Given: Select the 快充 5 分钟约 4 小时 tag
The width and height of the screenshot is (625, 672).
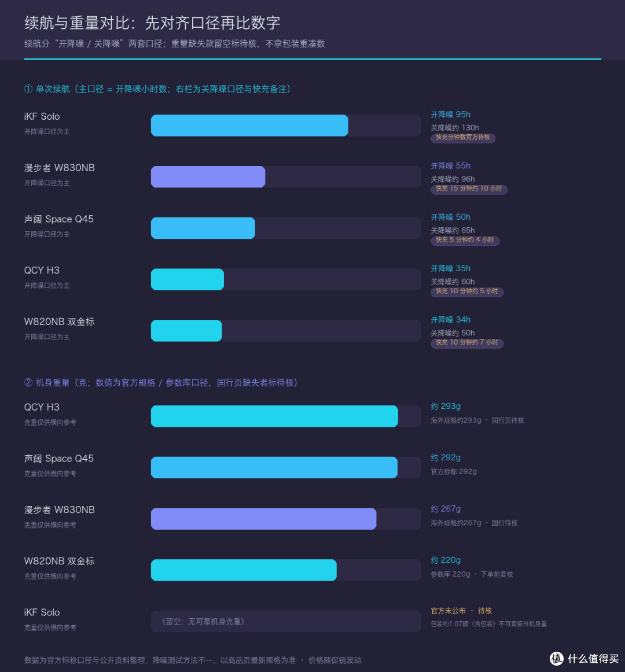Looking at the screenshot, I should (465, 240).
